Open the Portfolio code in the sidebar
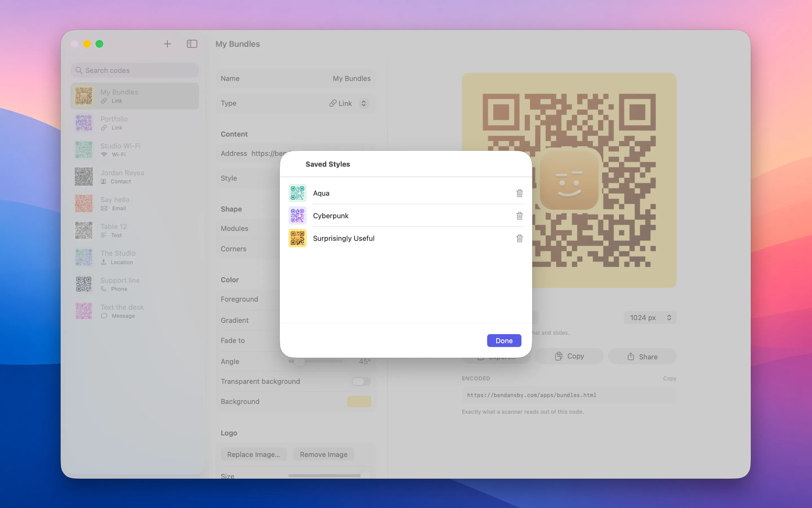Image resolution: width=812 pixels, height=508 pixels. pos(134,123)
